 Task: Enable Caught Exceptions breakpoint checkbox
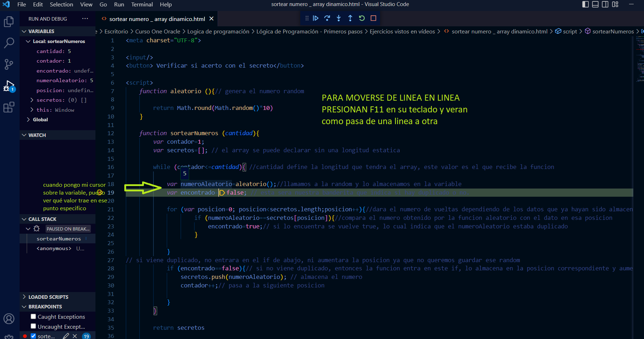pyautogui.click(x=33, y=316)
